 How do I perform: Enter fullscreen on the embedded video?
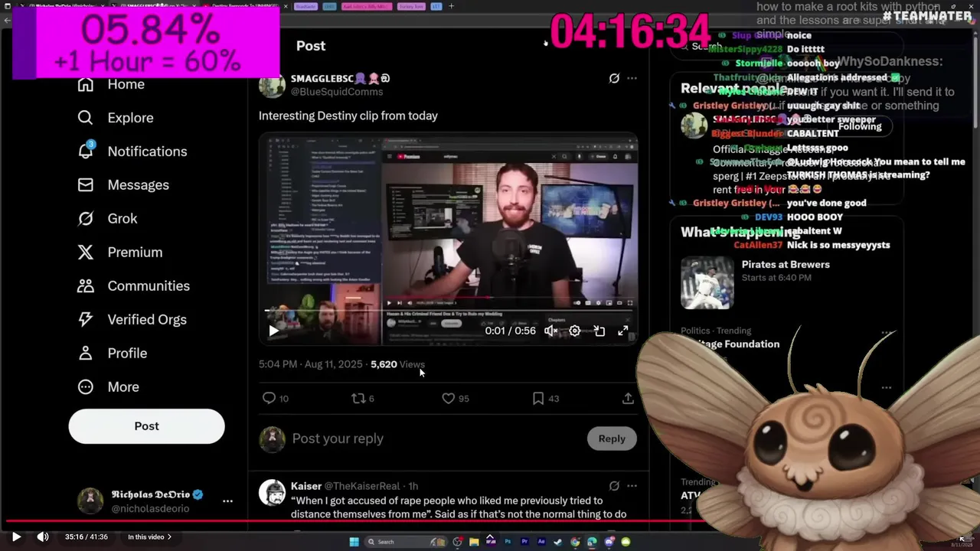click(x=623, y=331)
